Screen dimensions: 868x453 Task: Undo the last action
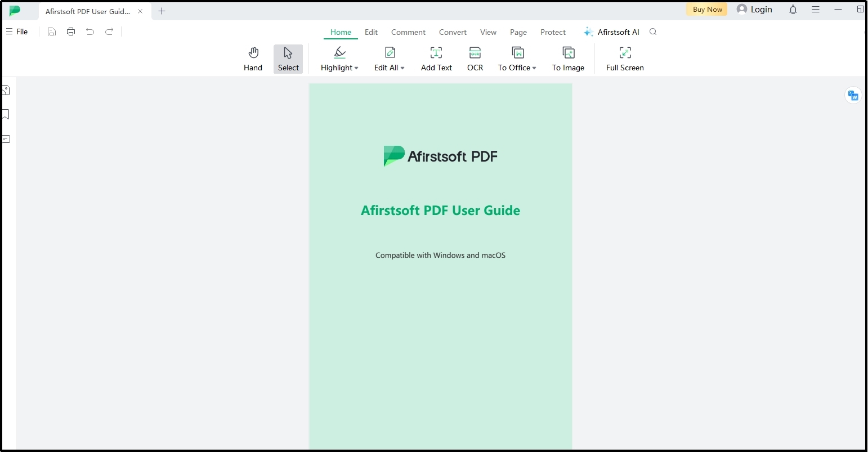point(90,32)
